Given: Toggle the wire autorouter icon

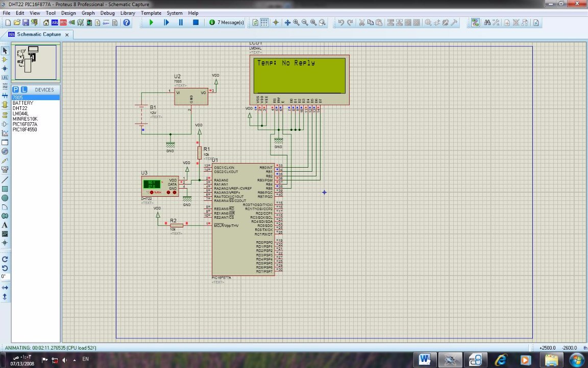Looking at the screenshot, I should pyautogui.click(x=475, y=22).
